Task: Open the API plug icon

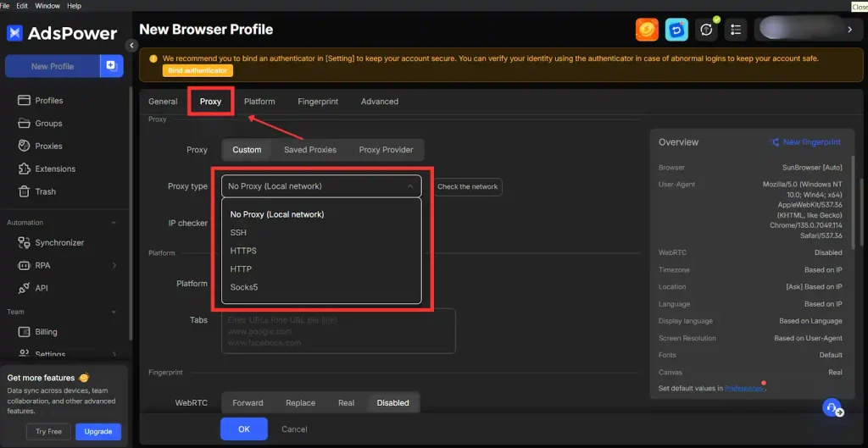Action: pyautogui.click(x=24, y=288)
